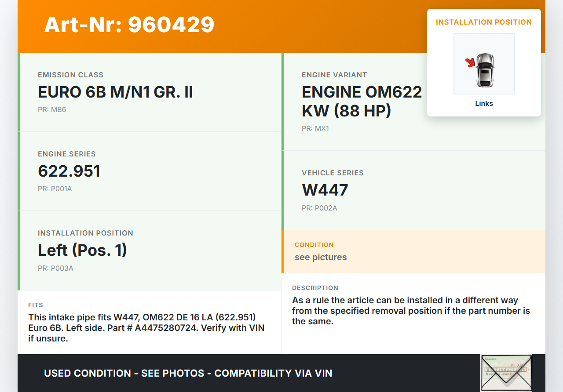Click the red arrow on the car diagram
The height and width of the screenshot is (392, 563).
[x=471, y=63]
